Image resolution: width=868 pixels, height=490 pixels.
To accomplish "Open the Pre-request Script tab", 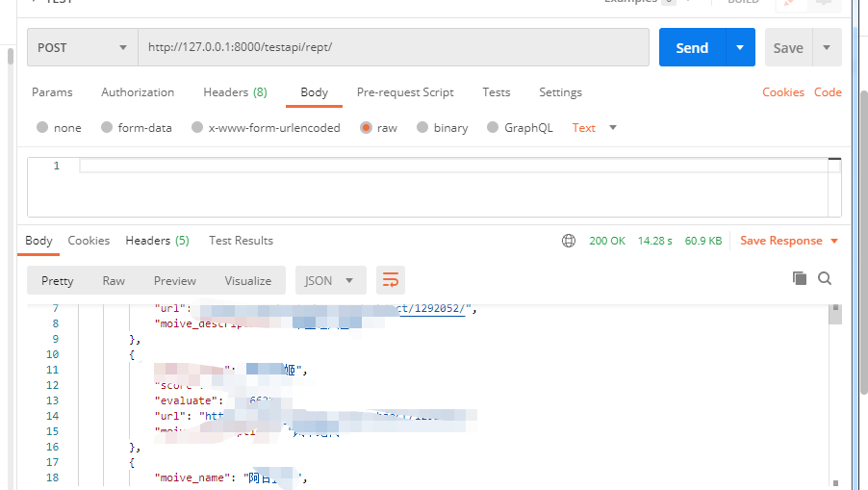I will pos(405,92).
